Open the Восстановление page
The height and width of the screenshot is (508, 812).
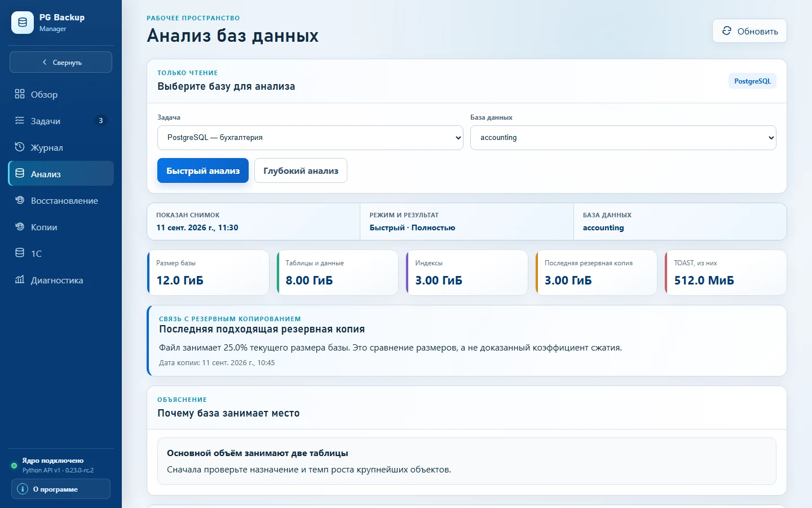click(61, 200)
